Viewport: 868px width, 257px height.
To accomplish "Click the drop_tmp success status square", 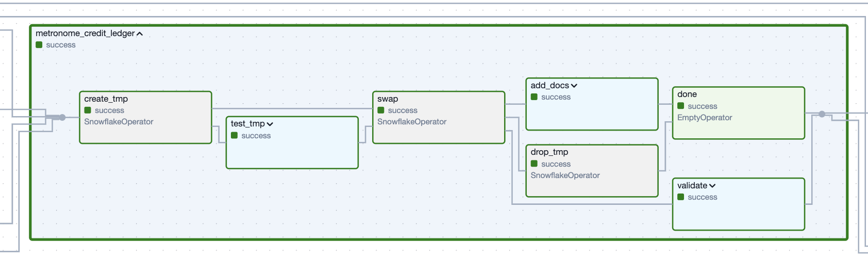I will (x=534, y=164).
